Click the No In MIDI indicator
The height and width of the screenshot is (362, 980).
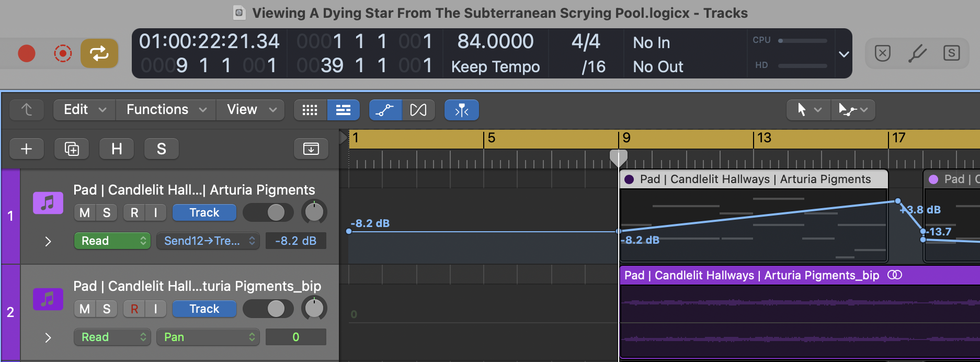pos(651,42)
